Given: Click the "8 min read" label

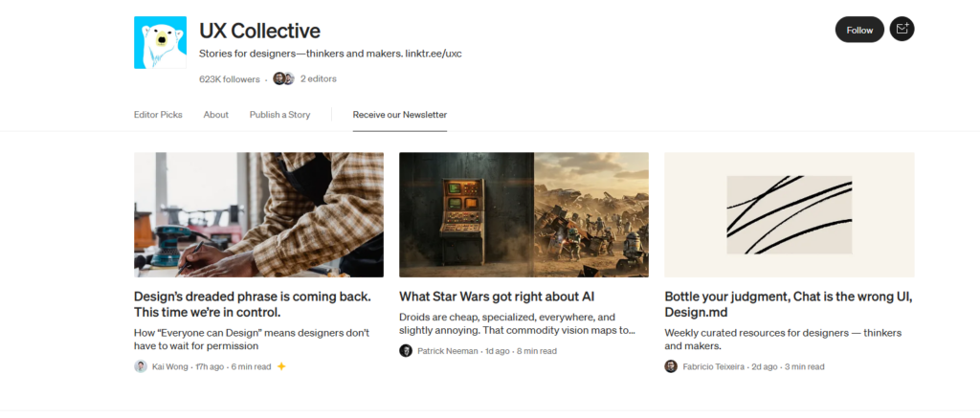Looking at the screenshot, I should pyautogui.click(x=537, y=351).
